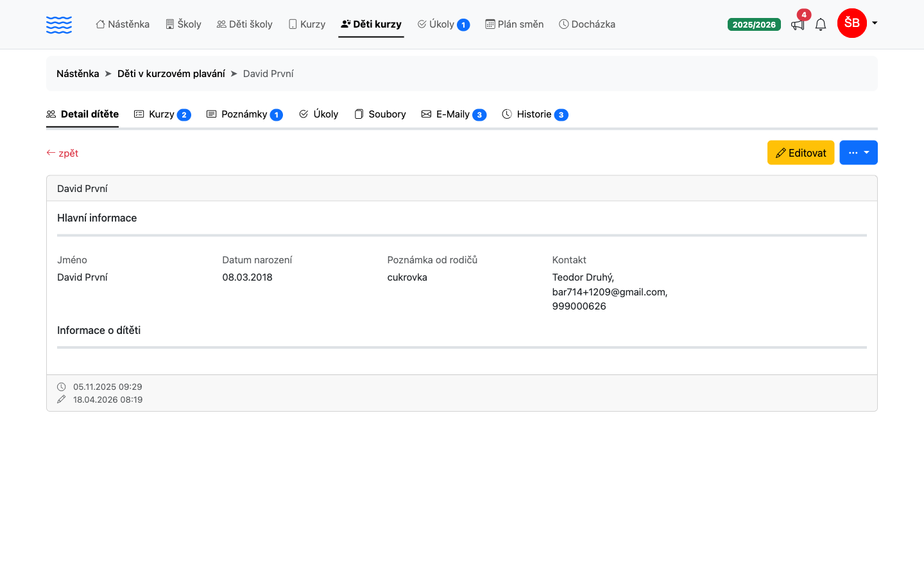924x578 pixels.
Task: Click birth date 08.03.2018
Action: click(248, 277)
